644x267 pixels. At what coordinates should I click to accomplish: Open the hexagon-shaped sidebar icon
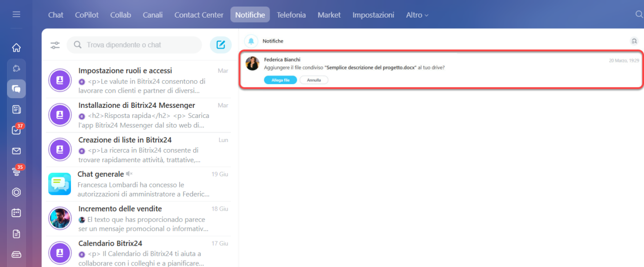16,192
